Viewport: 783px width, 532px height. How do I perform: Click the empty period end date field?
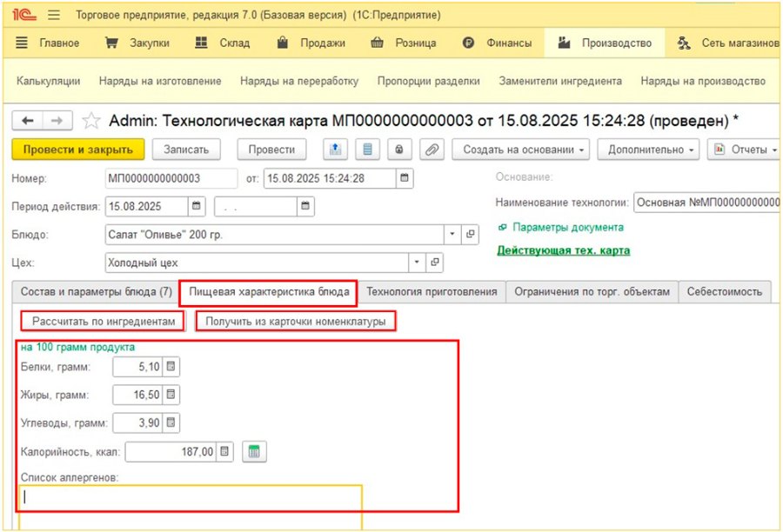click(x=255, y=206)
